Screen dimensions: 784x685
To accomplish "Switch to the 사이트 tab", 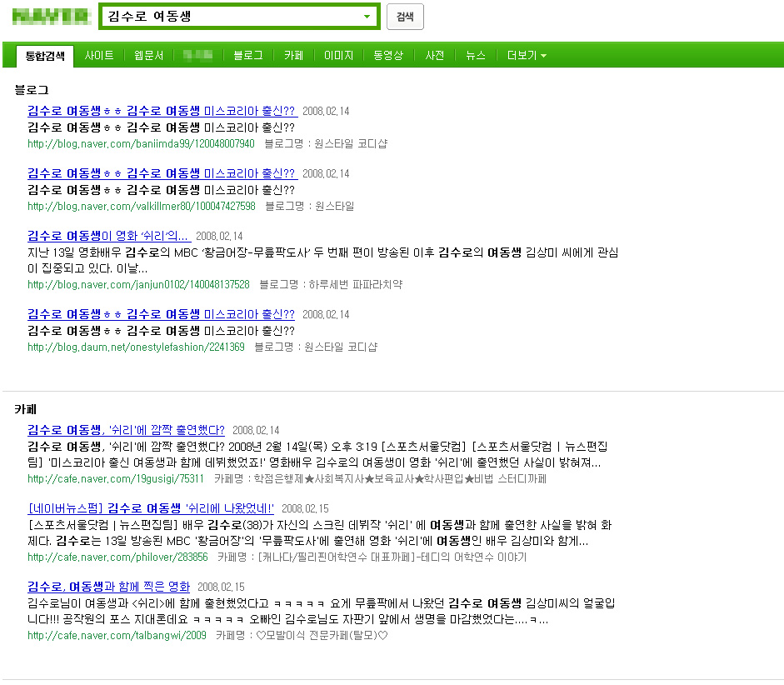I will [x=99, y=56].
